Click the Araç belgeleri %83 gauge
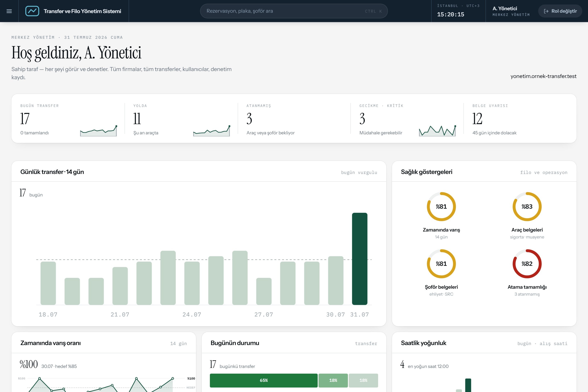The image size is (588, 392). (x=527, y=206)
